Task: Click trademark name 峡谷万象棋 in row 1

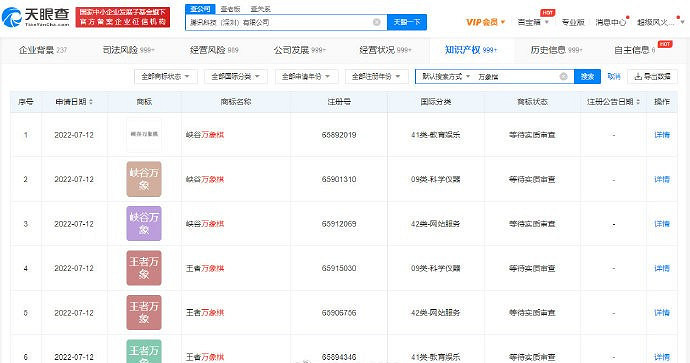Action: (x=205, y=135)
